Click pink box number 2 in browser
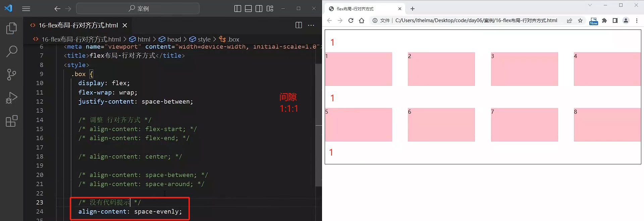Screen dimensions: 644x221 441,69
